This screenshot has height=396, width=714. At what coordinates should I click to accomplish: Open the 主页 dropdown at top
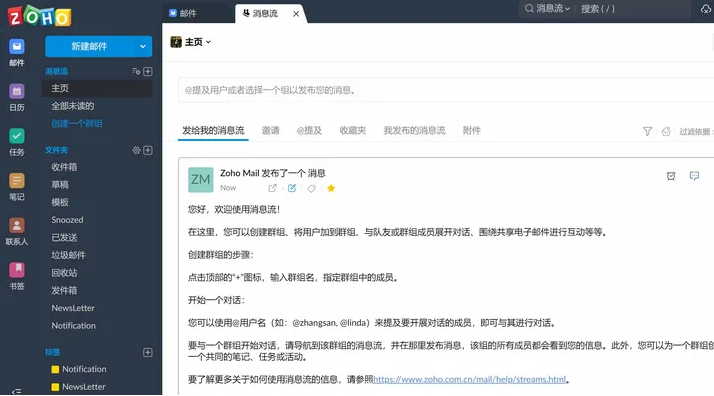pos(190,42)
